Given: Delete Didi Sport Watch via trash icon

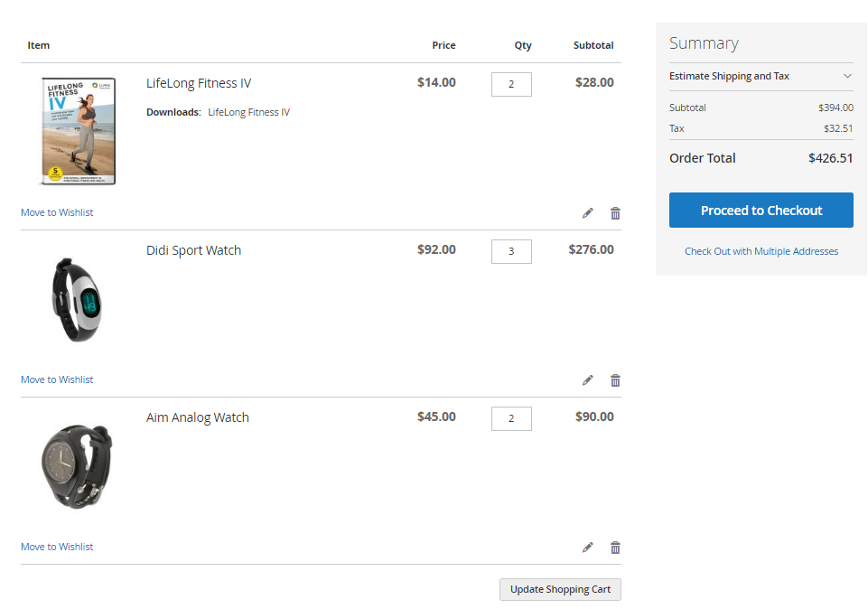Looking at the screenshot, I should coord(615,380).
